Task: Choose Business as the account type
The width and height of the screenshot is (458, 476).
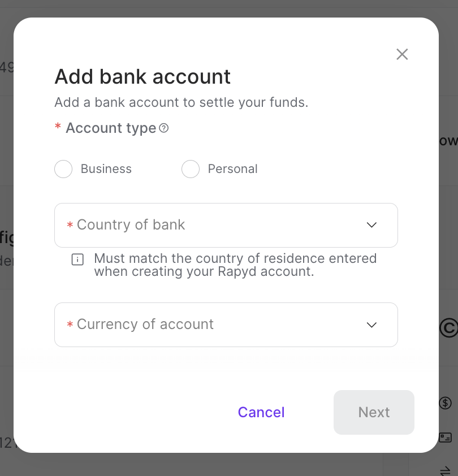Action: (63, 168)
